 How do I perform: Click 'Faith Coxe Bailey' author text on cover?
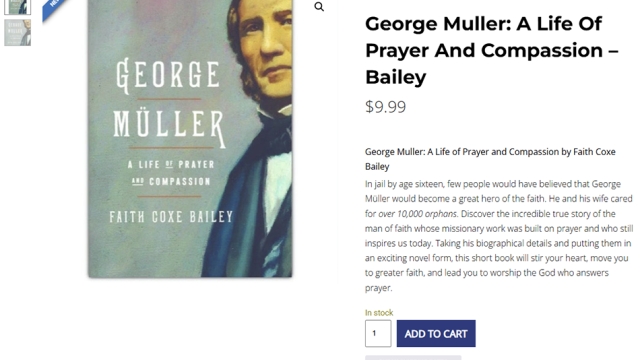(x=171, y=217)
